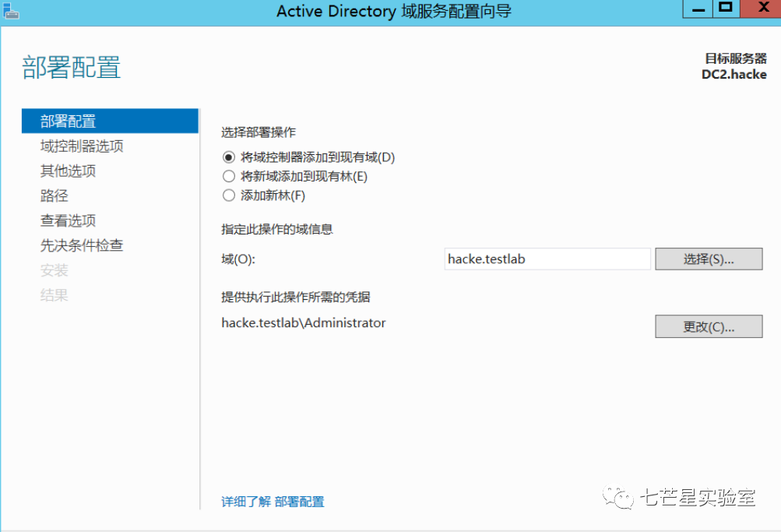Close the wizard window
The image size is (781, 532).
point(762,9)
